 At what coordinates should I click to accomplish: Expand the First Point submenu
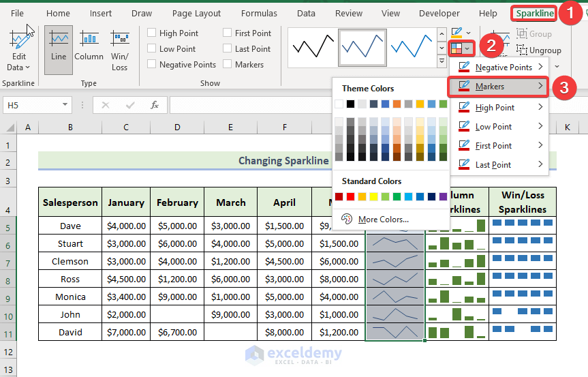coord(540,145)
